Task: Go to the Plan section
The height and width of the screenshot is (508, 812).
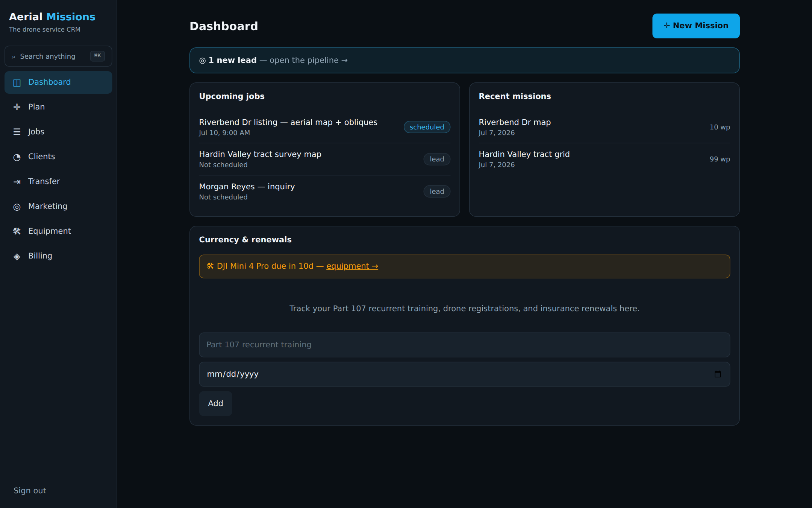Action: coord(58,107)
